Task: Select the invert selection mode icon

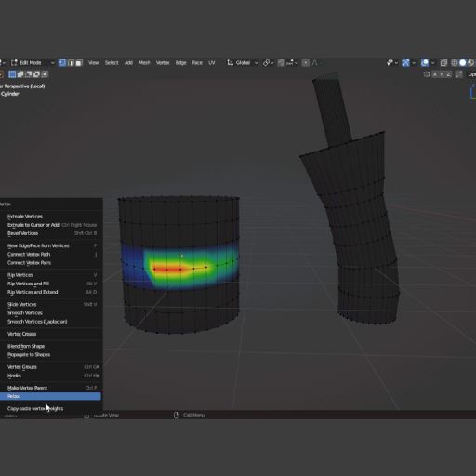Action: pyautogui.click(x=36, y=74)
